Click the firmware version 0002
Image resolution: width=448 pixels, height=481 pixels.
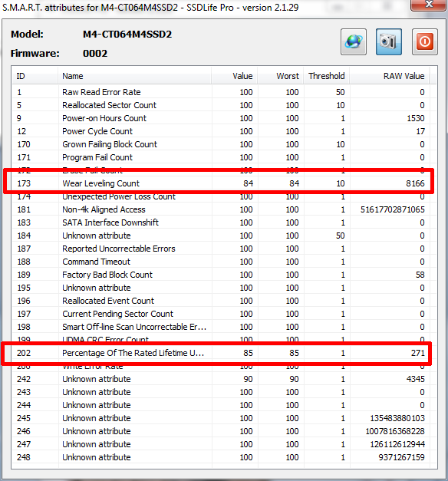click(x=95, y=54)
